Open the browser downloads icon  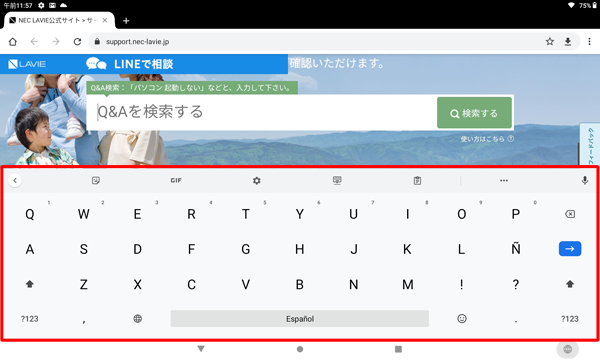coord(568,41)
